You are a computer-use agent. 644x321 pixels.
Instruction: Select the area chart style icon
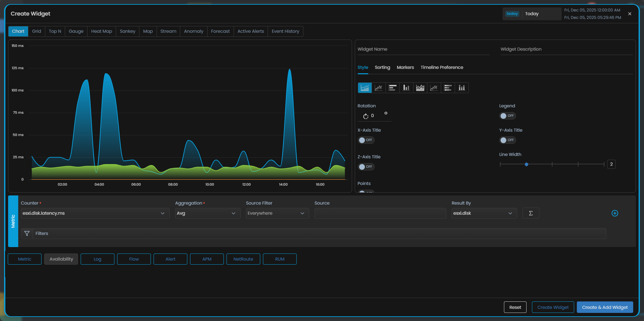click(365, 88)
